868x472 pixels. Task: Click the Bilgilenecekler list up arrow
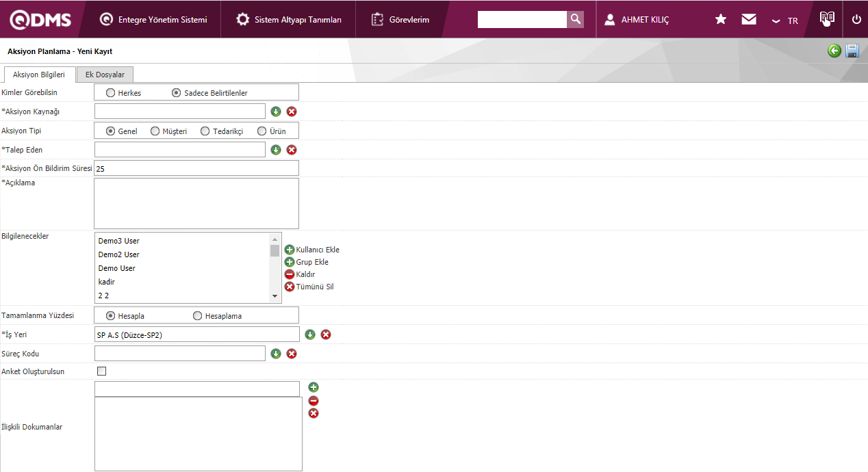275,239
